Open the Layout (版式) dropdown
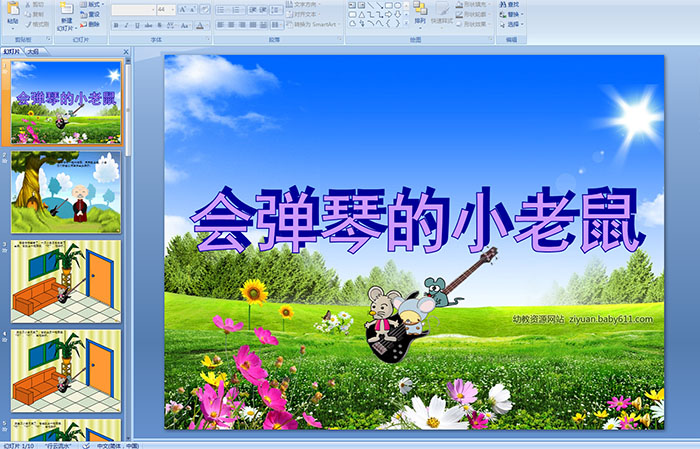This screenshot has height=449, width=700. (x=92, y=4)
